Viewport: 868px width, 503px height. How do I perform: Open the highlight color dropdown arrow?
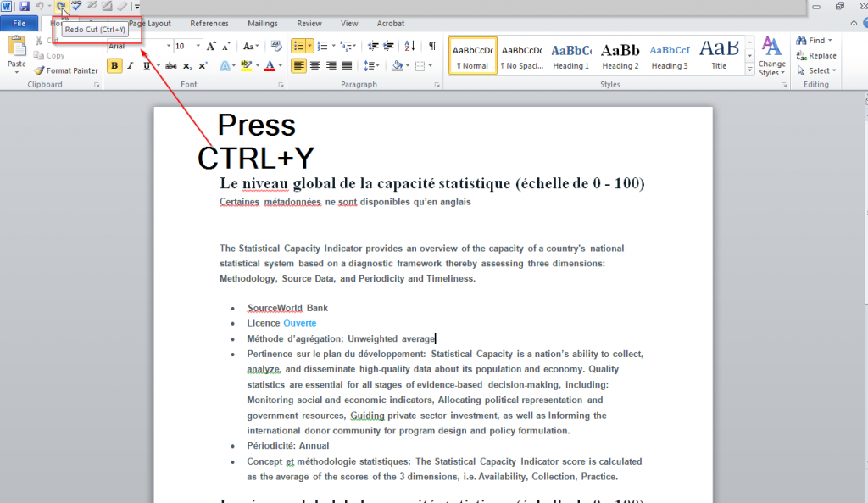point(258,66)
